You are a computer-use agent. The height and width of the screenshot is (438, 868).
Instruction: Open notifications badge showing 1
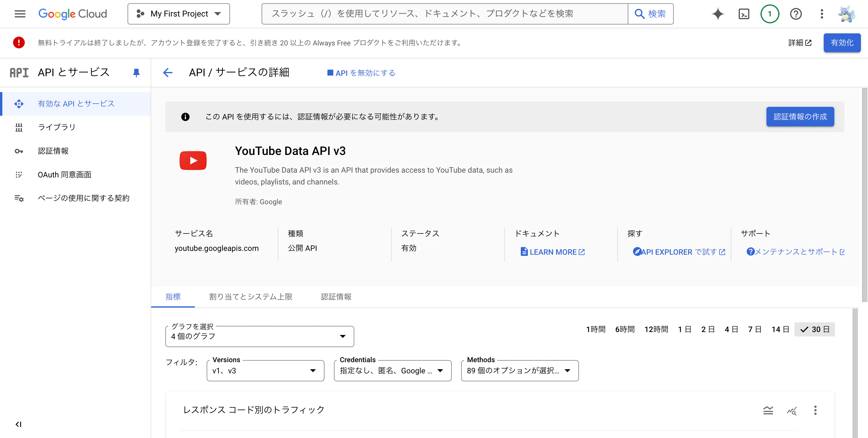(x=770, y=14)
